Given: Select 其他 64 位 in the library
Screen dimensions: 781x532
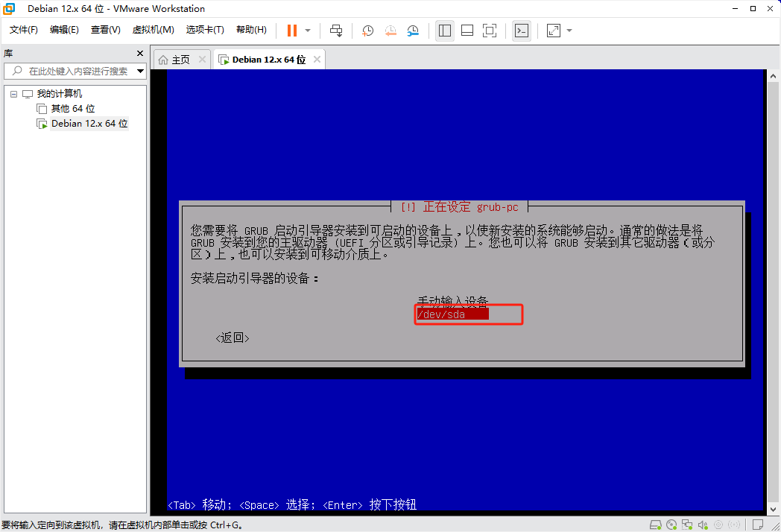Looking at the screenshot, I should pos(73,109).
